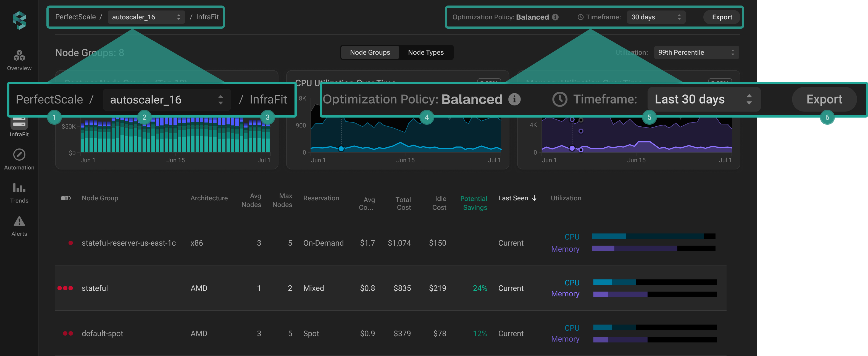This screenshot has height=356, width=868.
Task: Open the autoscaler_16 cluster dropdown in the top header
Action: [x=146, y=17]
